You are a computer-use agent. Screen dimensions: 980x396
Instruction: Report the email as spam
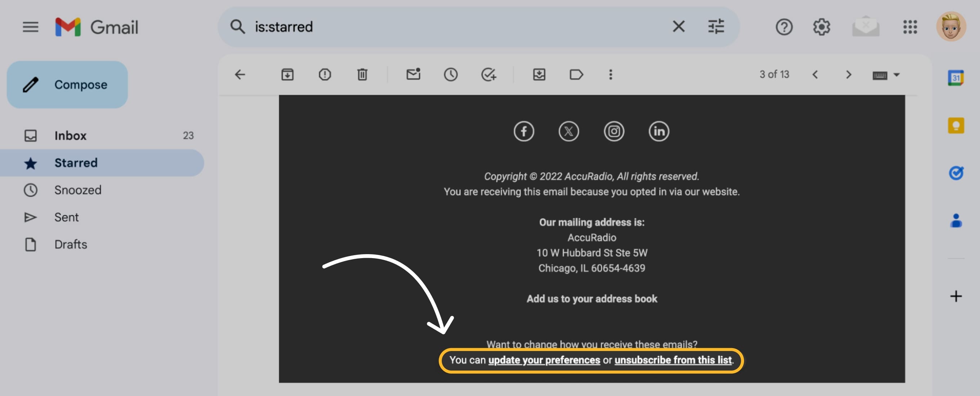325,75
